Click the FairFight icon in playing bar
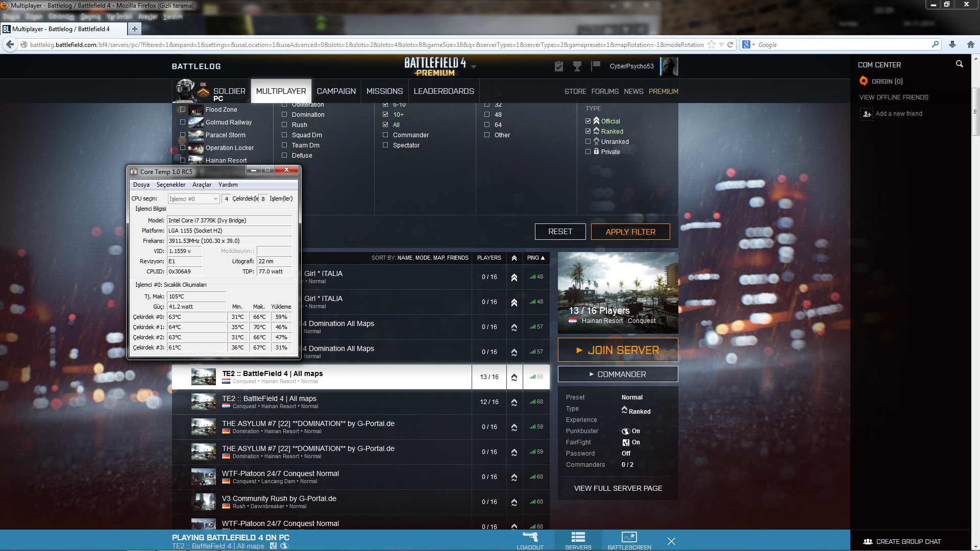980x551 pixels. [273, 546]
